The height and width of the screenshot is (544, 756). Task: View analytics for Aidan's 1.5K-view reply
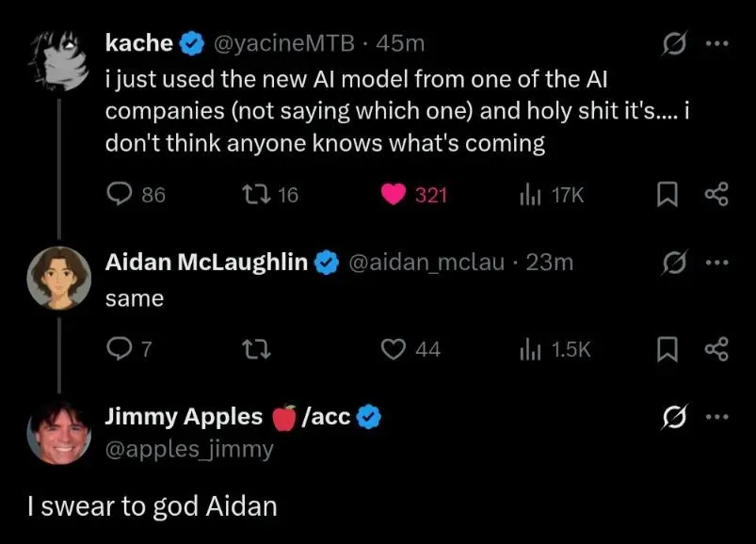tap(529, 349)
